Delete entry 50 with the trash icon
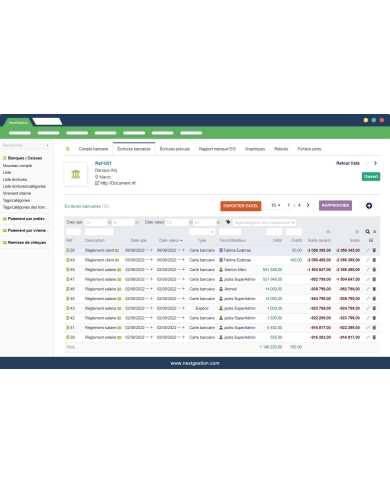Image resolution: width=390 pixels, height=484 pixels. 374,250
